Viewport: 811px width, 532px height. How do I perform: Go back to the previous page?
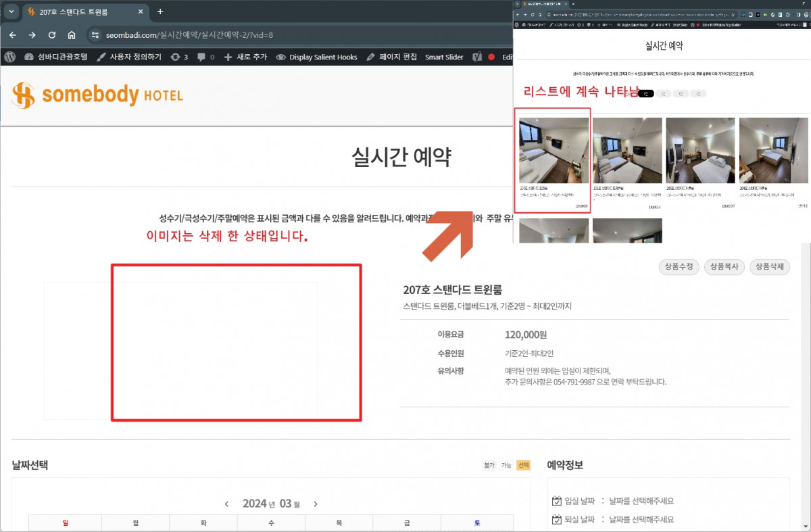click(x=13, y=35)
